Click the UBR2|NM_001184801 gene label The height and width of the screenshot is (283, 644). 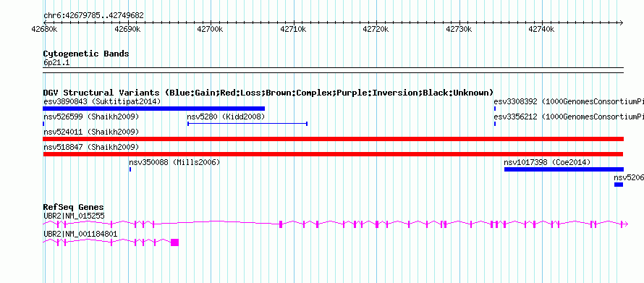click(x=80, y=234)
